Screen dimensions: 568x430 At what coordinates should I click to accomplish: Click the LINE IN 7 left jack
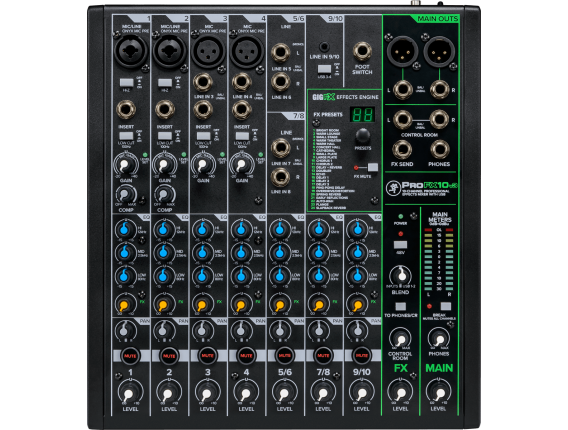(x=280, y=148)
